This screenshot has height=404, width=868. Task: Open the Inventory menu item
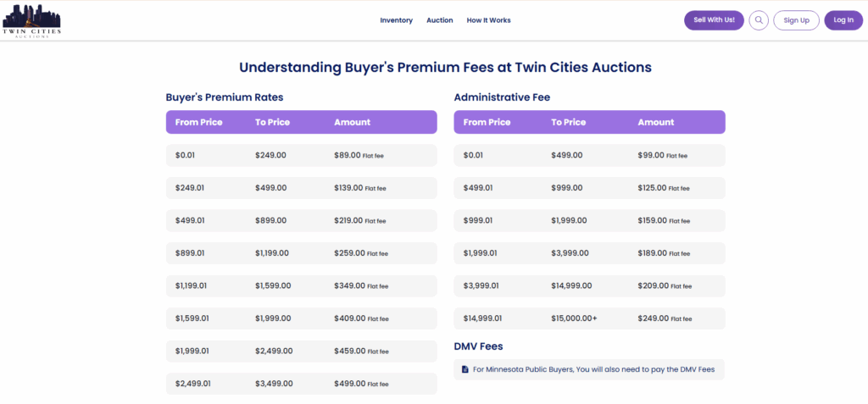(396, 20)
